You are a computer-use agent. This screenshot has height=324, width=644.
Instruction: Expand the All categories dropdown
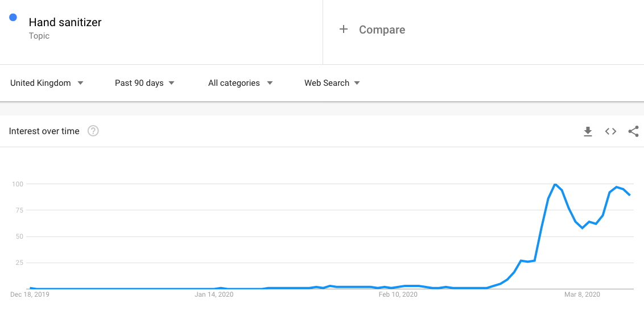click(x=240, y=83)
